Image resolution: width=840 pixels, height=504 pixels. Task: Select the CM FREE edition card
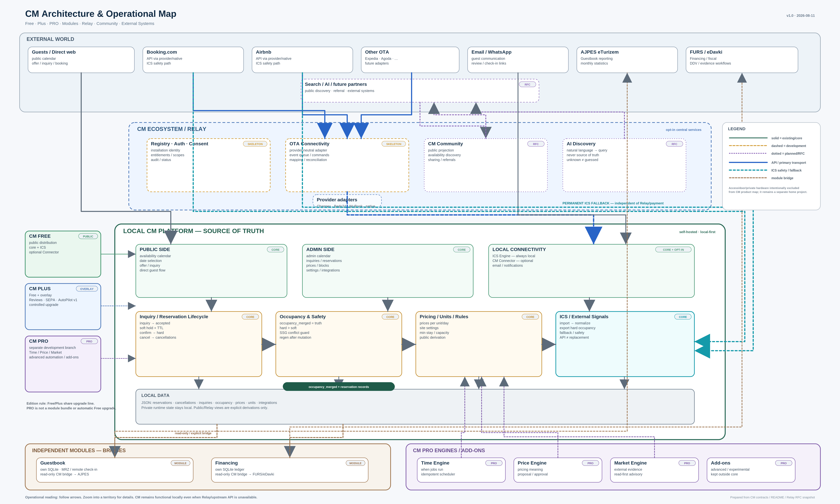63,254
